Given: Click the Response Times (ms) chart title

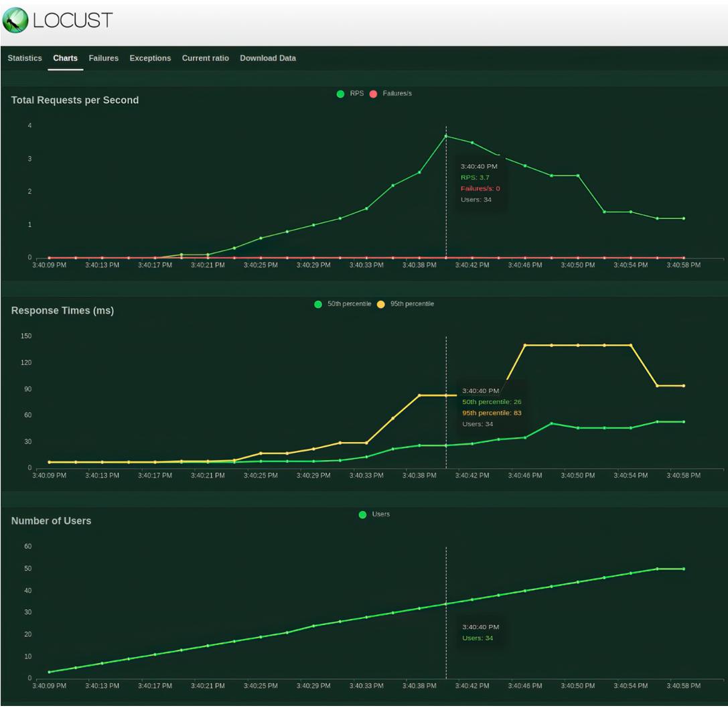Looking at the screenshot, I should coord(62,311).
